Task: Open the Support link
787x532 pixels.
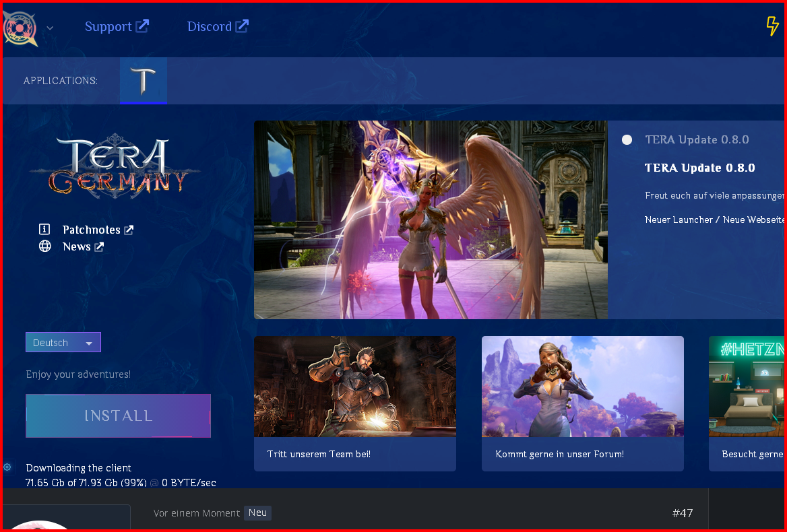Action: tap(108, 27)
